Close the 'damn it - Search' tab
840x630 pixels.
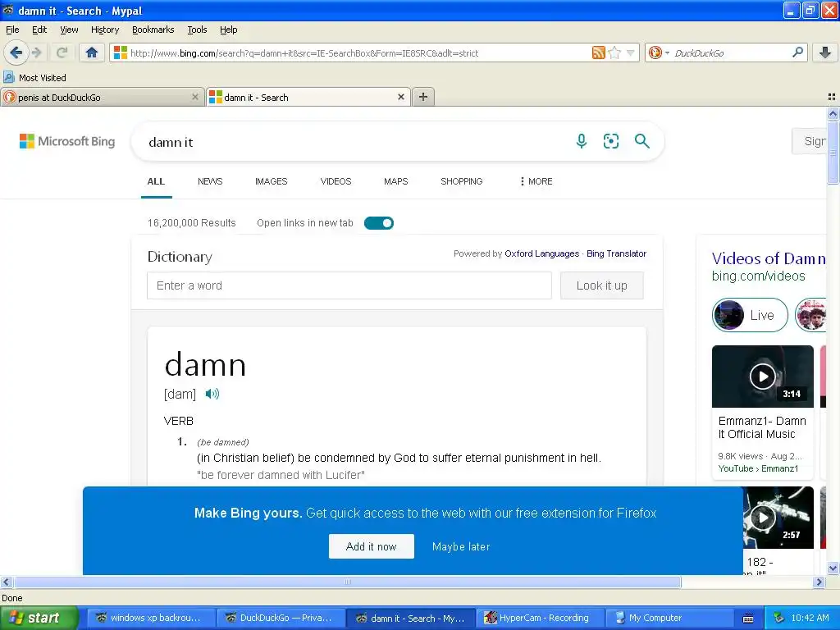pos(400,97)
